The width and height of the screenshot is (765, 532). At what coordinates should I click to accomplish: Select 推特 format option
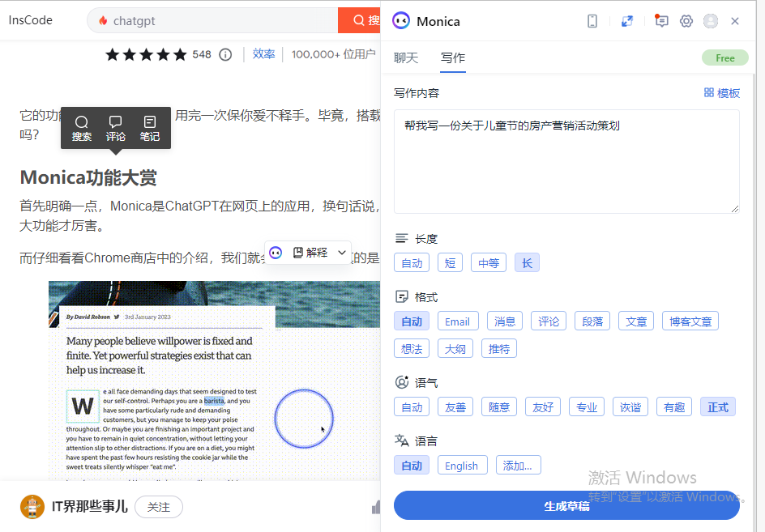tap(499, 349)
